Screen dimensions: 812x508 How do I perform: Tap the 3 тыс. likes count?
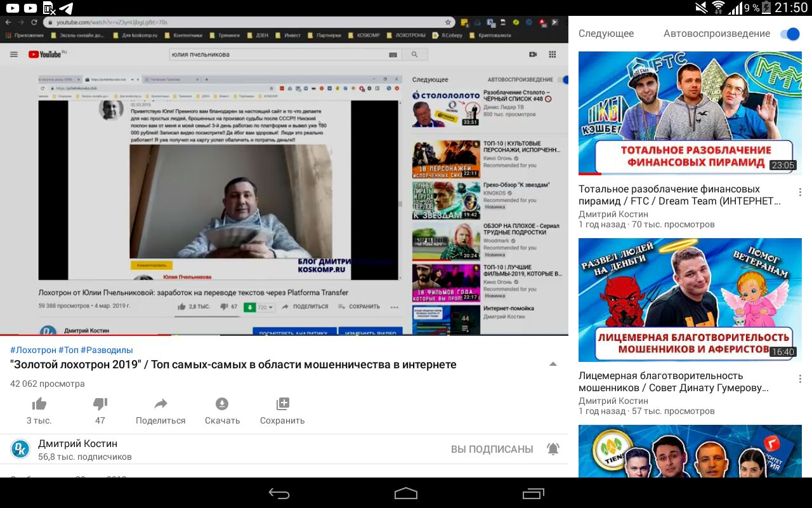(39, 420)
